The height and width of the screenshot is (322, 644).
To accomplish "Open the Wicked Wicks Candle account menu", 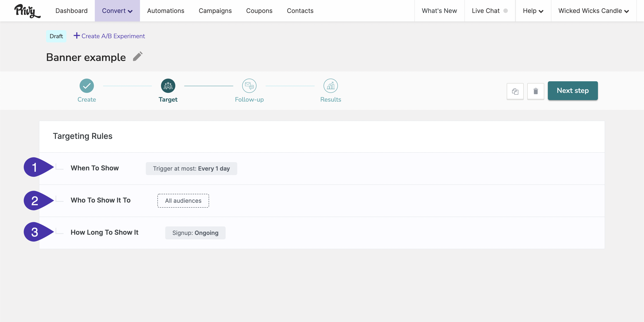I will pos(593,11).
